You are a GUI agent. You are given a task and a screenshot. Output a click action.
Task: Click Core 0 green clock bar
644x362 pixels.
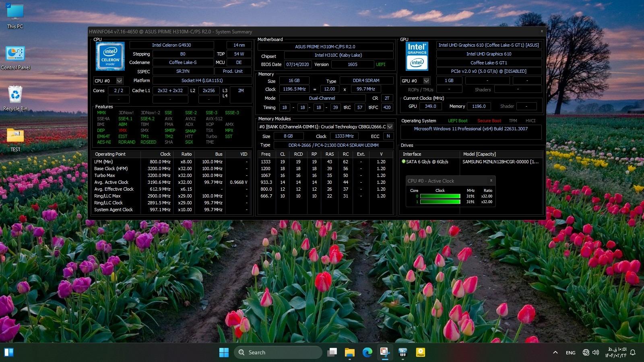click(x=440, y=196)
